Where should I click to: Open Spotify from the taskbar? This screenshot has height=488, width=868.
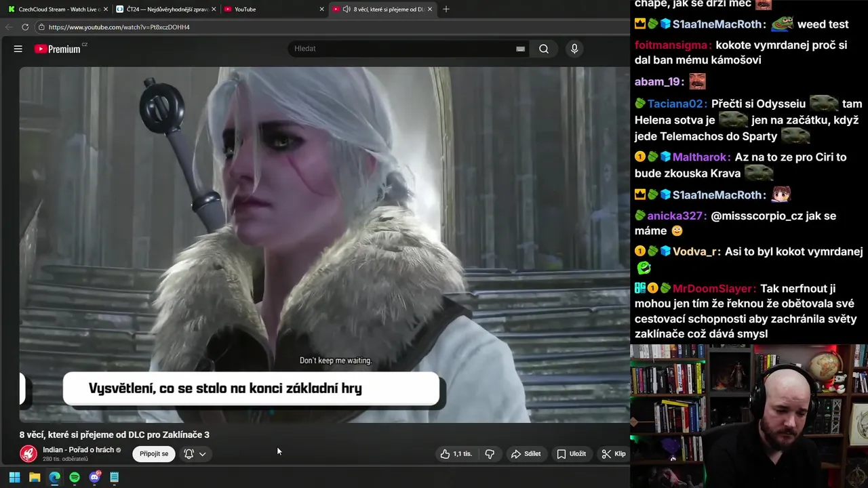pos(75,477)
